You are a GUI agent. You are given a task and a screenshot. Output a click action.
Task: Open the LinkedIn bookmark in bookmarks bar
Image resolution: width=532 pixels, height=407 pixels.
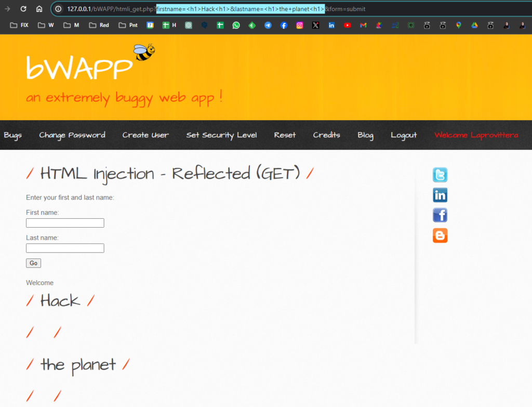[x=331, y=25]
